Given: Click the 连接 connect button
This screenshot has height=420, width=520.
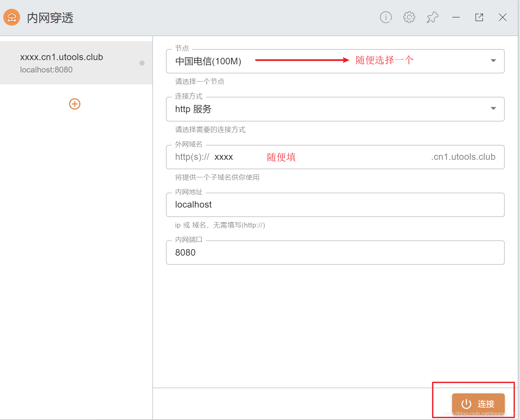Looking at the screenshot, I should 478,404.
